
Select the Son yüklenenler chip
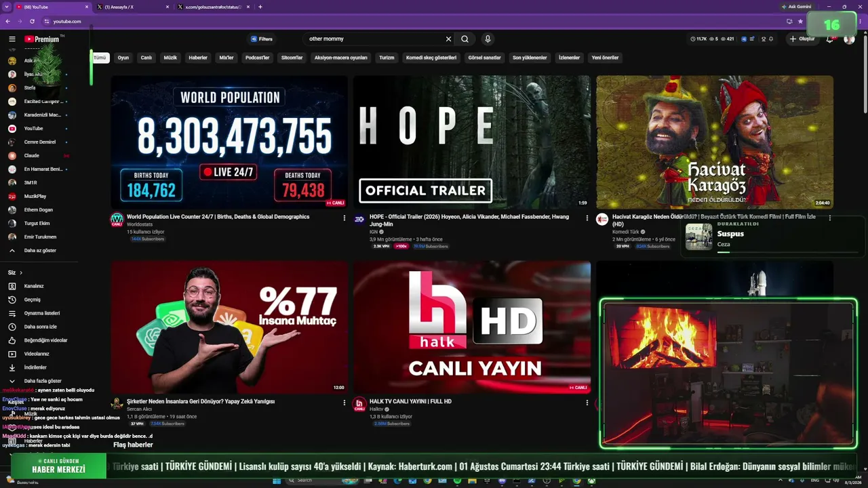530,58
